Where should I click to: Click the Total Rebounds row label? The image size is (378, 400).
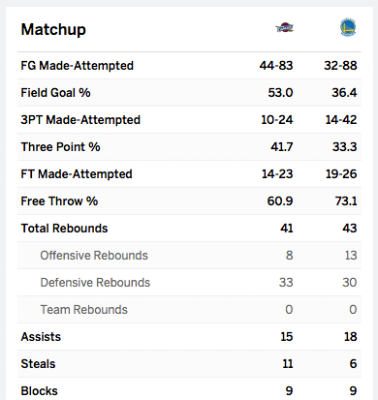pos(64,228)
